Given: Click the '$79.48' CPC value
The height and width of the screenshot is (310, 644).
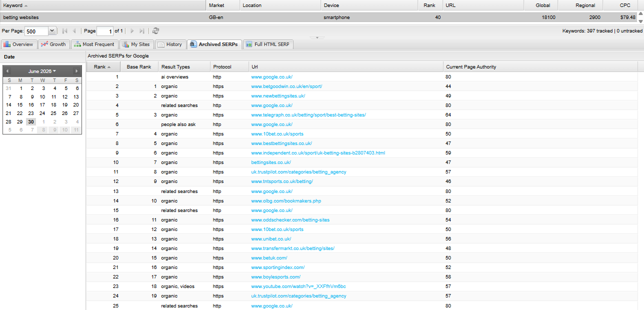Looking at the screenshot, I should [x=627, y=17].
